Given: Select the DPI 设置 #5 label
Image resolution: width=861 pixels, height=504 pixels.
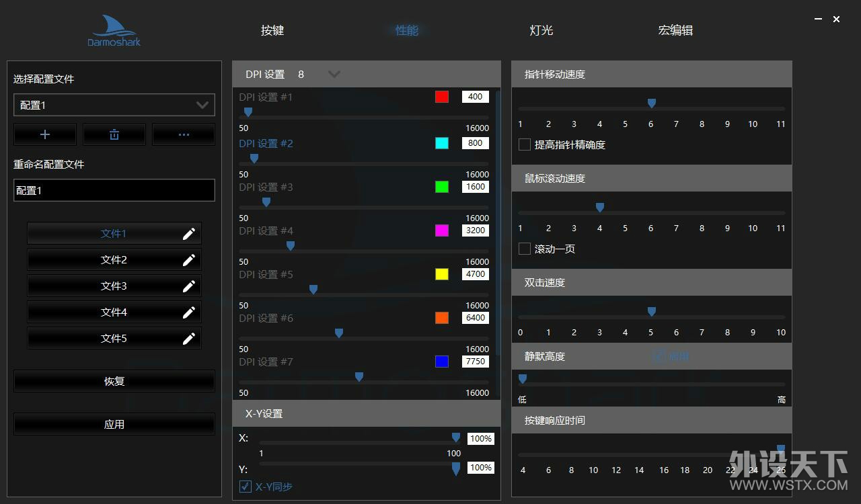Looking at the screenshot, I should coord(266,274).
